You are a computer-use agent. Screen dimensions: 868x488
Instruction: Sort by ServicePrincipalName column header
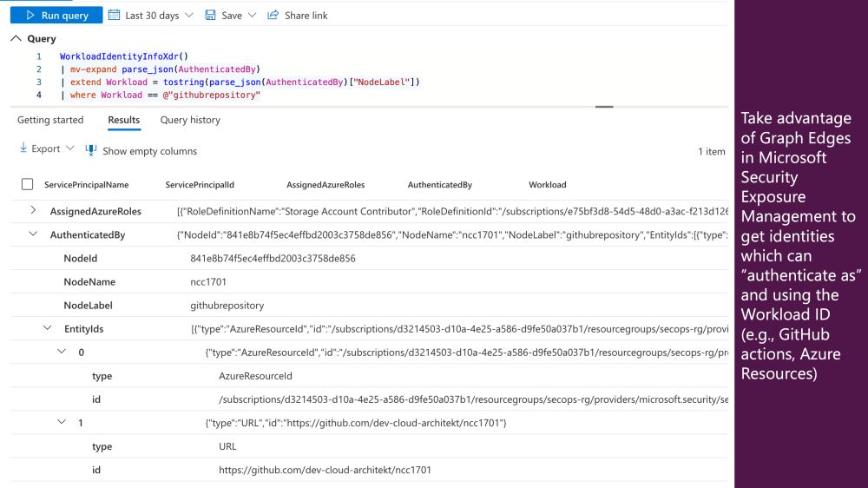click(86, 184)
